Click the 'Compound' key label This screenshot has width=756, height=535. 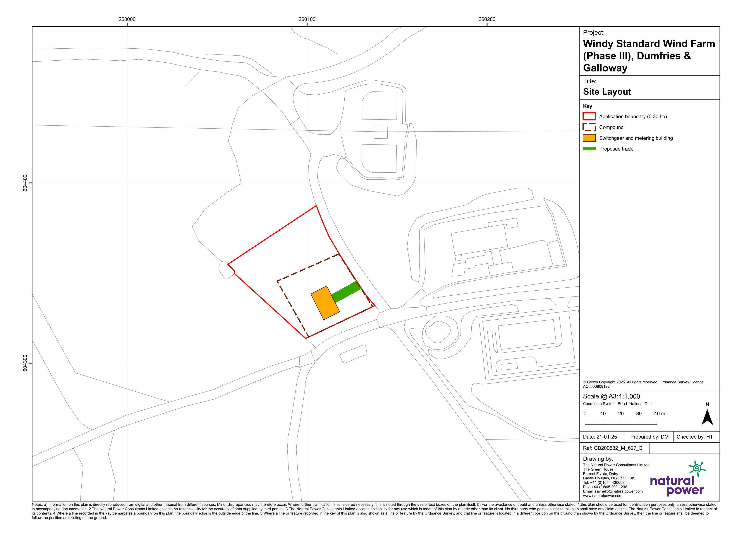tap(611, 127)
